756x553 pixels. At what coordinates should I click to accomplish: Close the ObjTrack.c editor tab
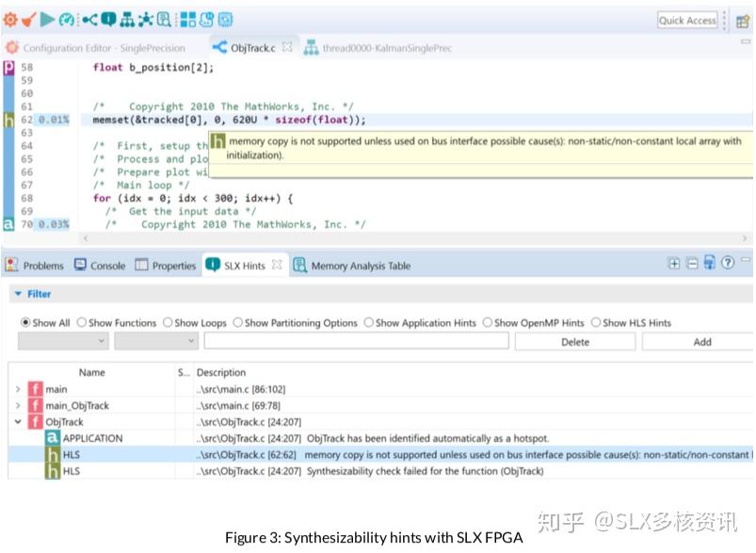(287, 47)
